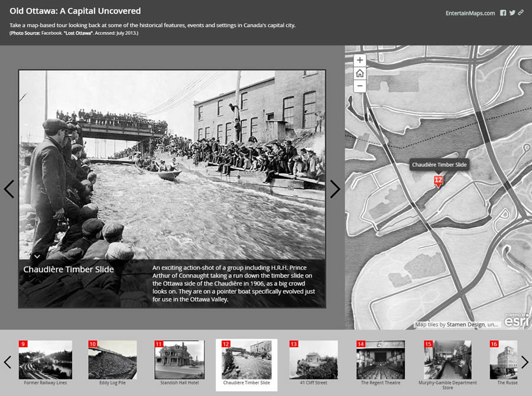Collapse the photo caption panel
This screenshot has height=396, width=532.
[x=37, y=256]
